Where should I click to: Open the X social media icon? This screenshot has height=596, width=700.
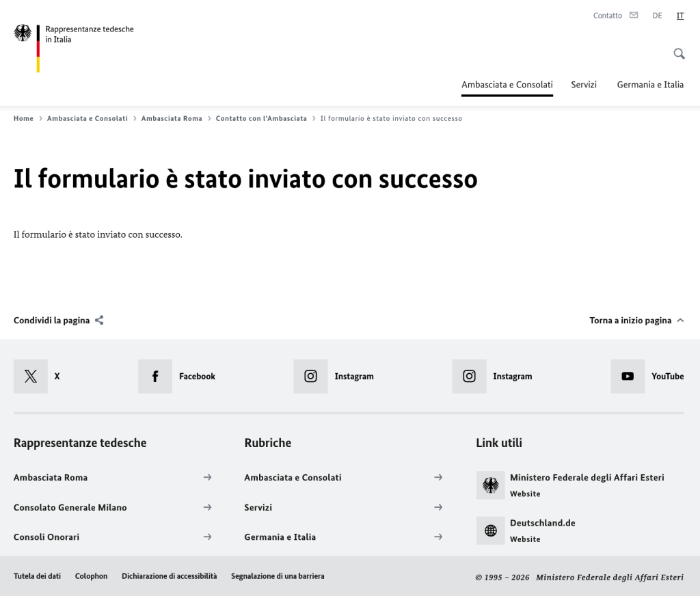(31, 376)
